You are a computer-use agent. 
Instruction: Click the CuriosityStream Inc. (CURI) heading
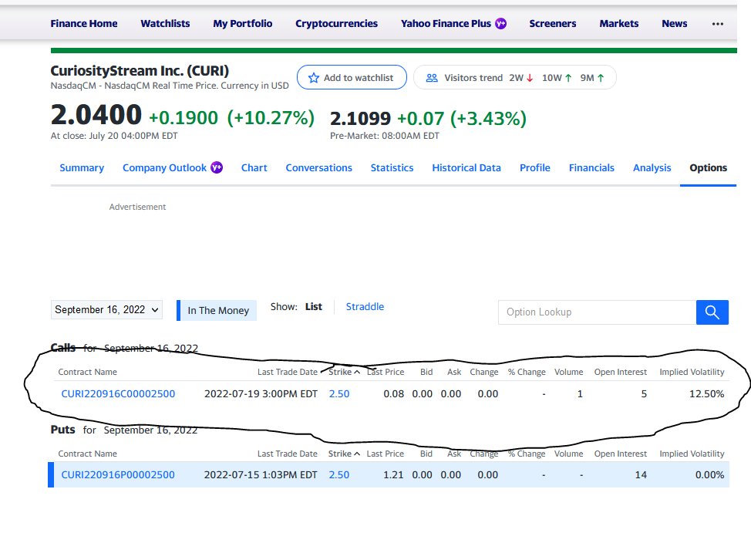[x=140, y=70]
